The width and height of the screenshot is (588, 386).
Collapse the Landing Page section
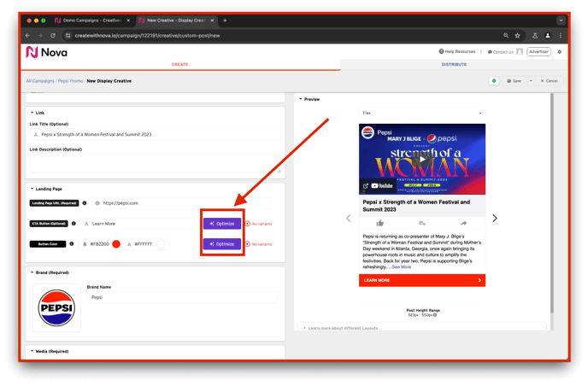[x=32, y=189]
